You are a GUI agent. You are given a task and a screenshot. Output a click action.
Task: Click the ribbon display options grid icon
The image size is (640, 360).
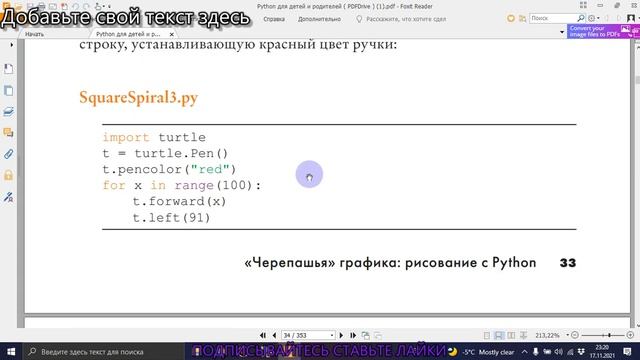pos(583,5)
